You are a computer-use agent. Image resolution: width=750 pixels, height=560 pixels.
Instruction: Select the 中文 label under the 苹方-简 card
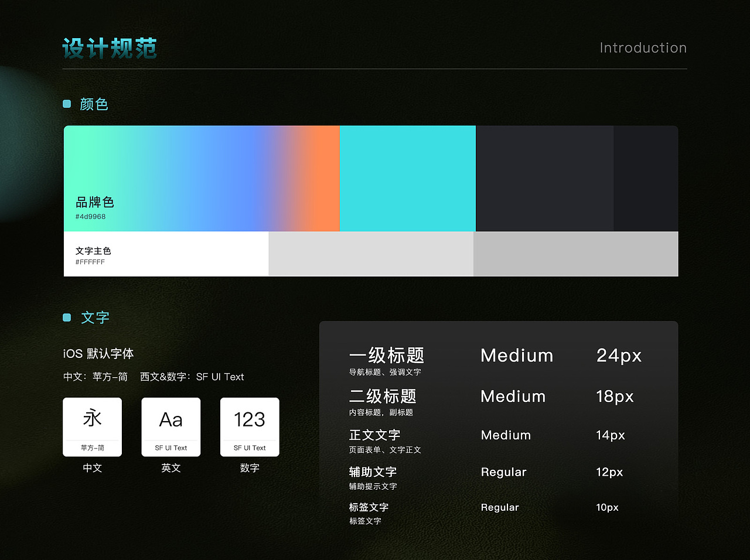(92, 468)
